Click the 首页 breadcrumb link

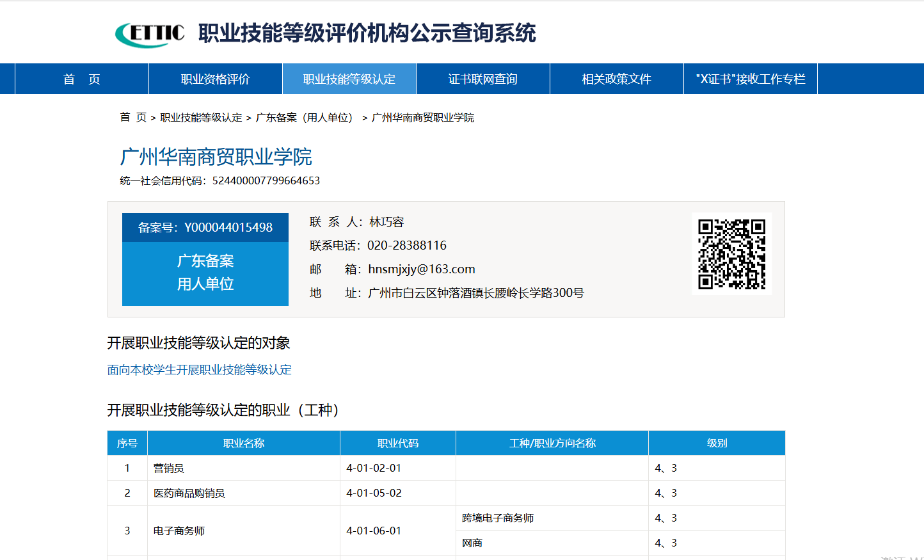(x=133, y=118)
